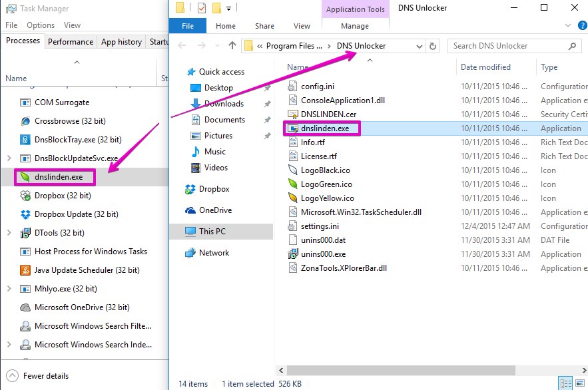Click the blue File button in Explorer
This screenshot has width=588, height=390.
click(188, 26)
